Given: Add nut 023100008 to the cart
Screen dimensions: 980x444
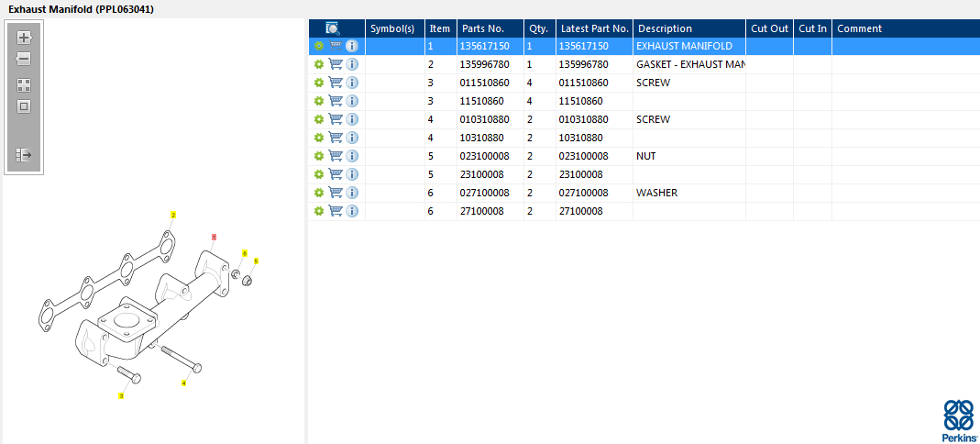Looking at the screenshot, I should (x=336, y=156).
